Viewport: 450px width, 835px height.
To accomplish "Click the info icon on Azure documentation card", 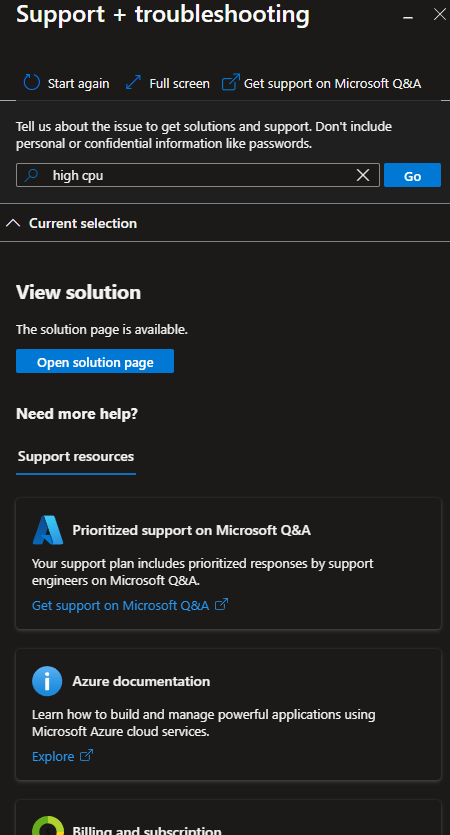I will click(47, 681).
